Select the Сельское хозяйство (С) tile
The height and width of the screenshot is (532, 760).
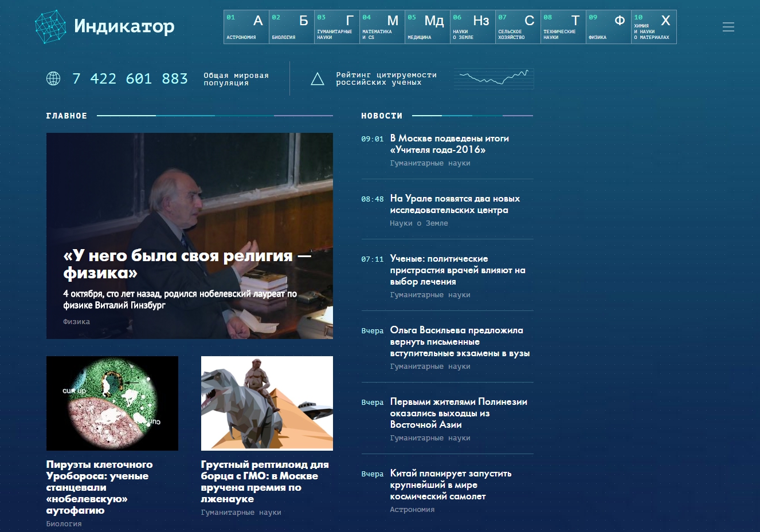click(x=518, y=27)
